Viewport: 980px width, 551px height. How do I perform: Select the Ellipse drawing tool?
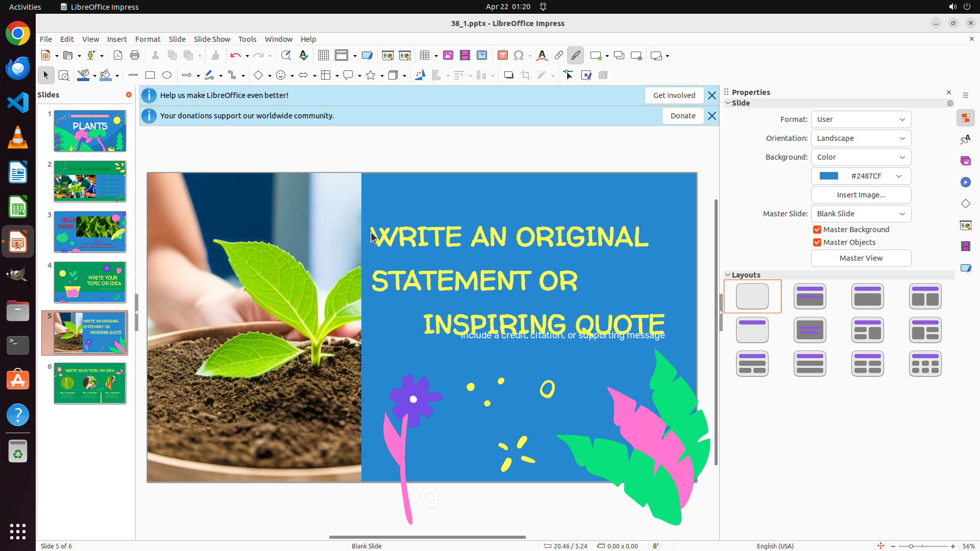coord(167,76)
